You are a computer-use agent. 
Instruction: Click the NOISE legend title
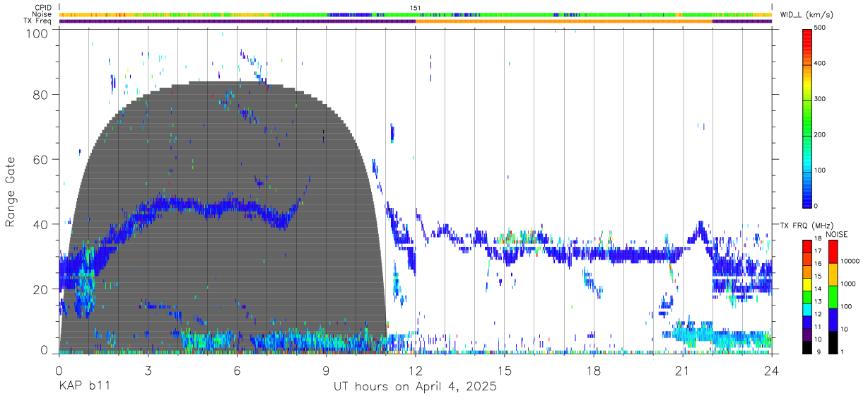pyautogui.click(x=836, y=234)
